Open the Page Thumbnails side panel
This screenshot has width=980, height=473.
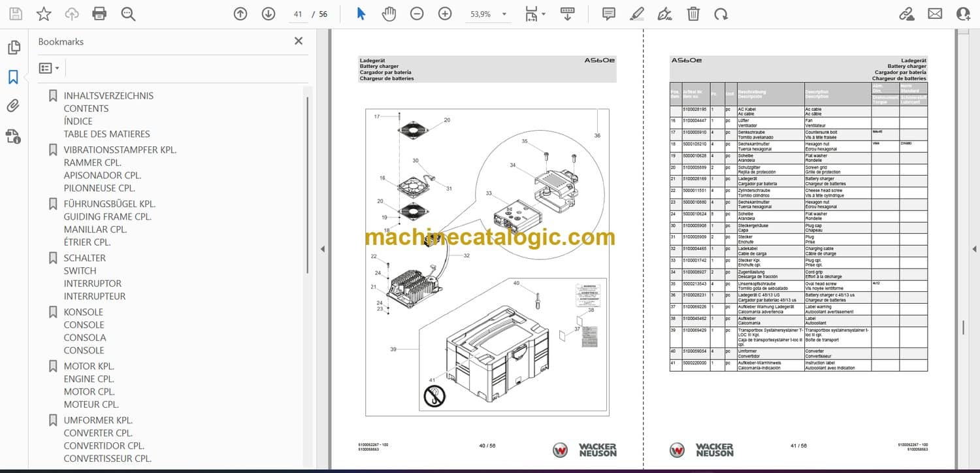point(13,48)
